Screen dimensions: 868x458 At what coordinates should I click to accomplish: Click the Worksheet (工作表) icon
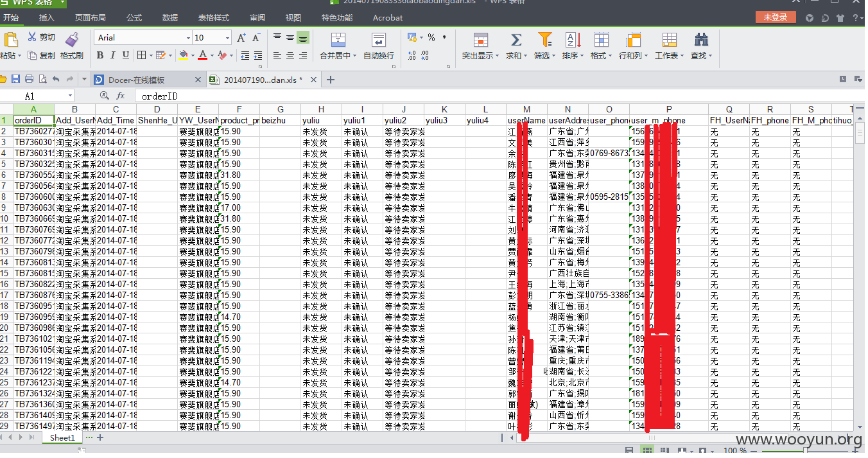coord(668,40)
